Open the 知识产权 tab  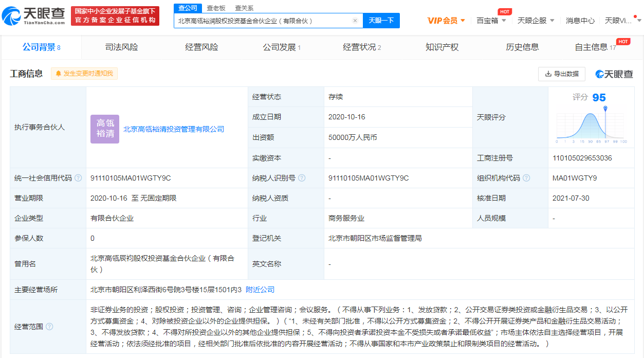point(442,47)
